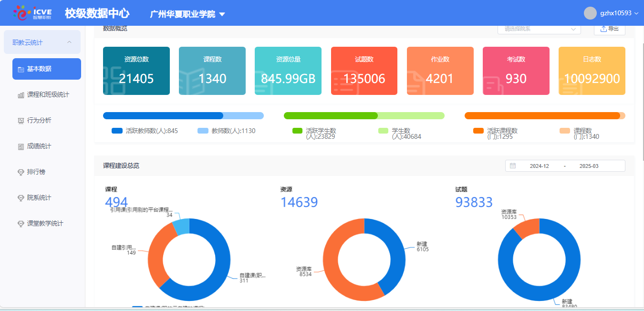Open the 请选择院系 dropdown
The width and height of the screenshot is (644, 311).
(539, 29)
